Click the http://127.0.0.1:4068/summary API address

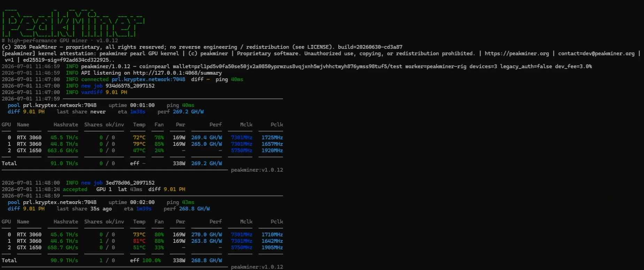(x=177, y=73)
